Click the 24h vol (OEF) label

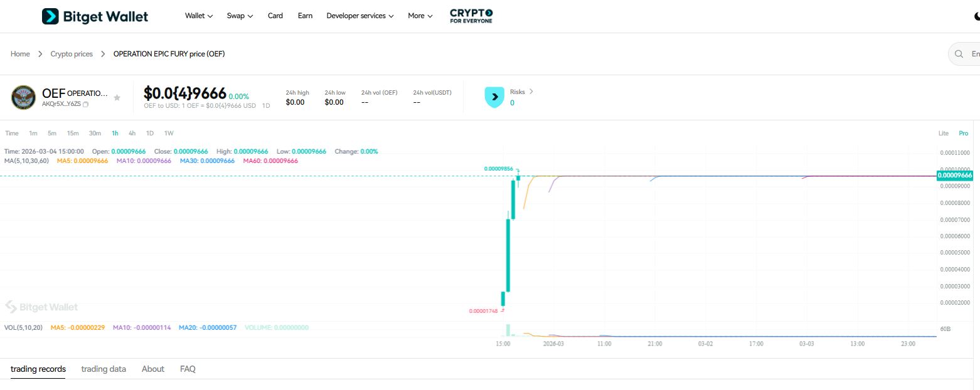(379, 93)
